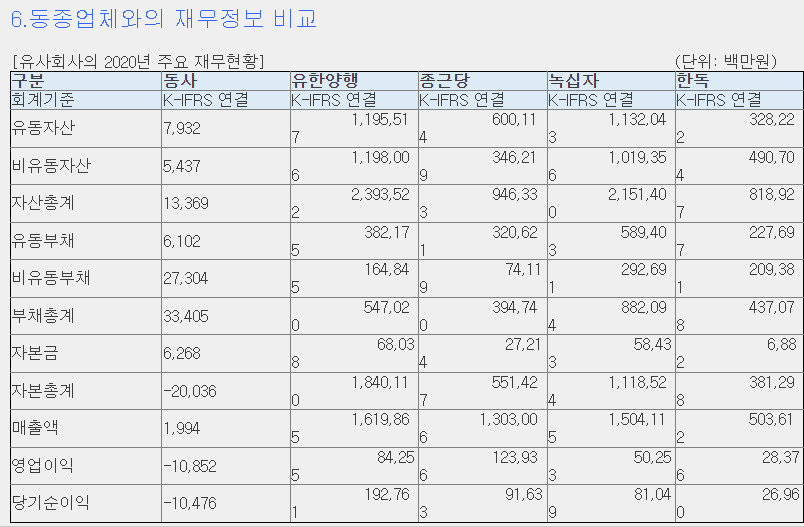Select the value '1,994'
The width and height of the screenshot is (804, 527).
point(182,429)
